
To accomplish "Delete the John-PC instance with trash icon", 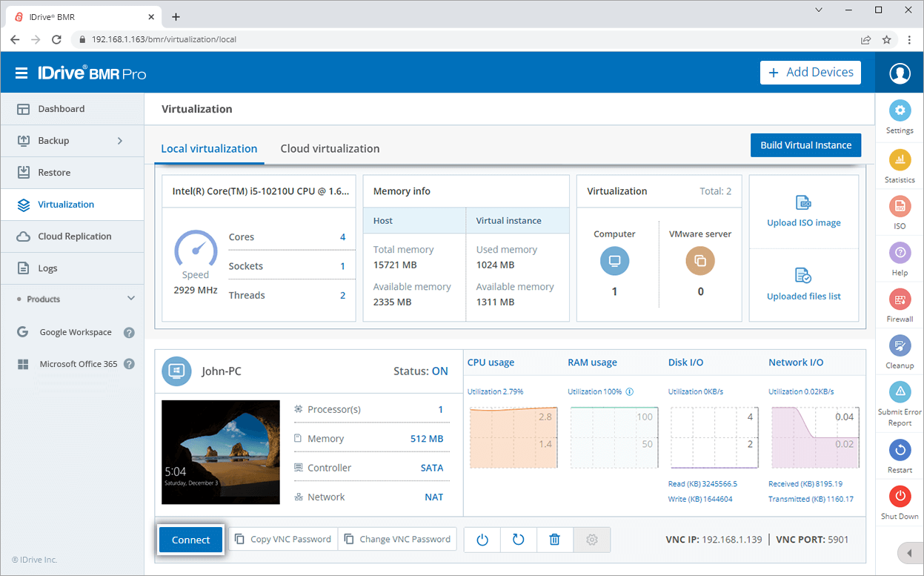I will point(554,540).
